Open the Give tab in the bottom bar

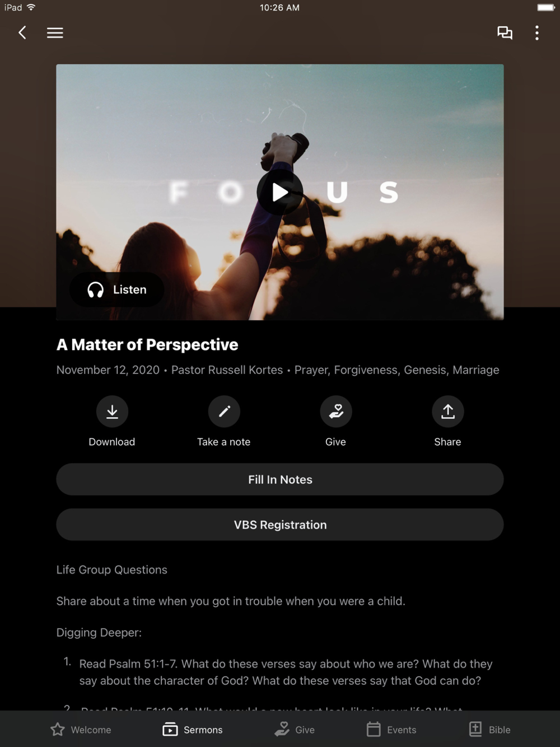(x=295, y=730)
